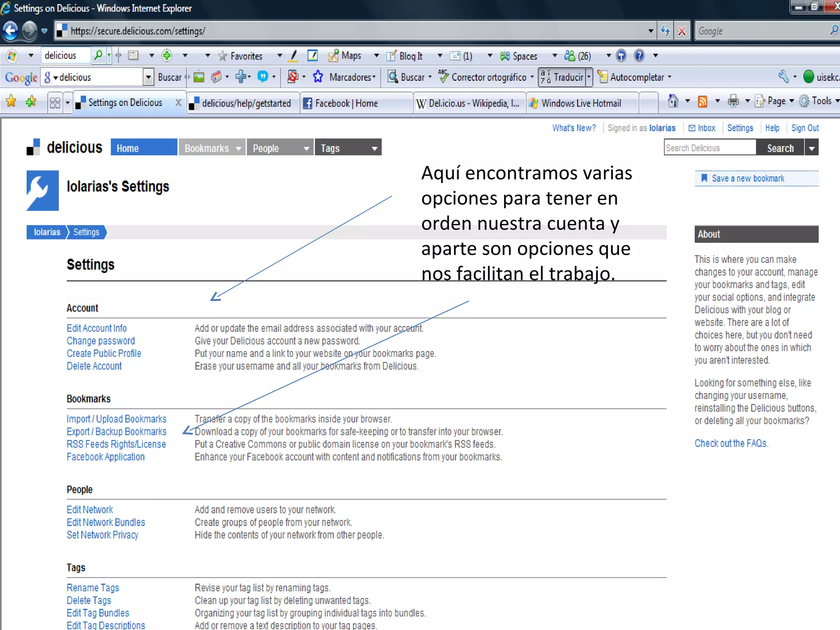Click the Refresh page icon
The image size is (840, 630).
pos(665,31)
